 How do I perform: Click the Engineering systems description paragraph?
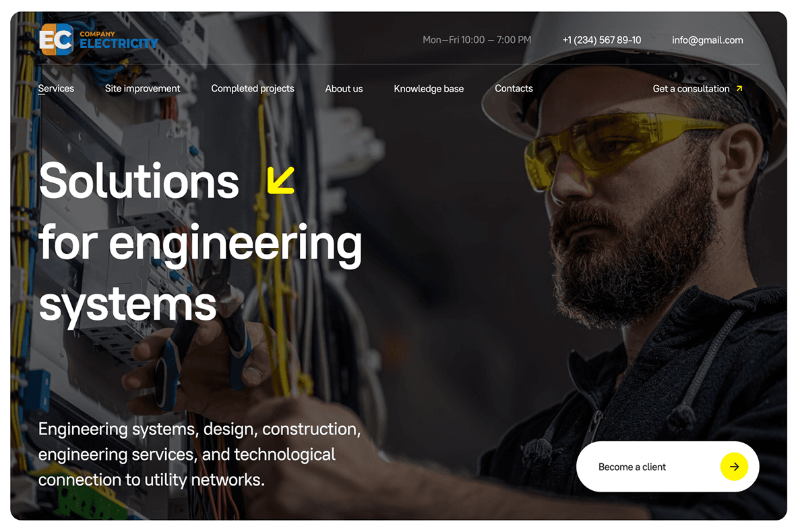[x=199, y=454]
